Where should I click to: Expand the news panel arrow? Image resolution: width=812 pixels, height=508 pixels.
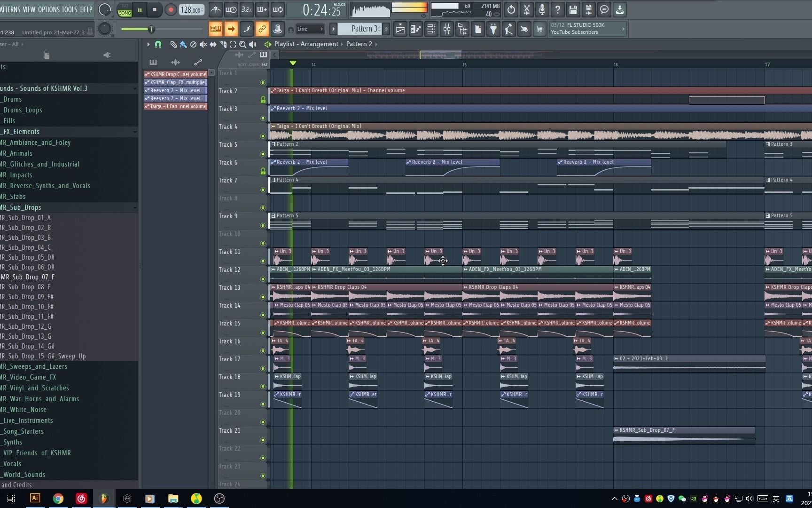[624, 29]
